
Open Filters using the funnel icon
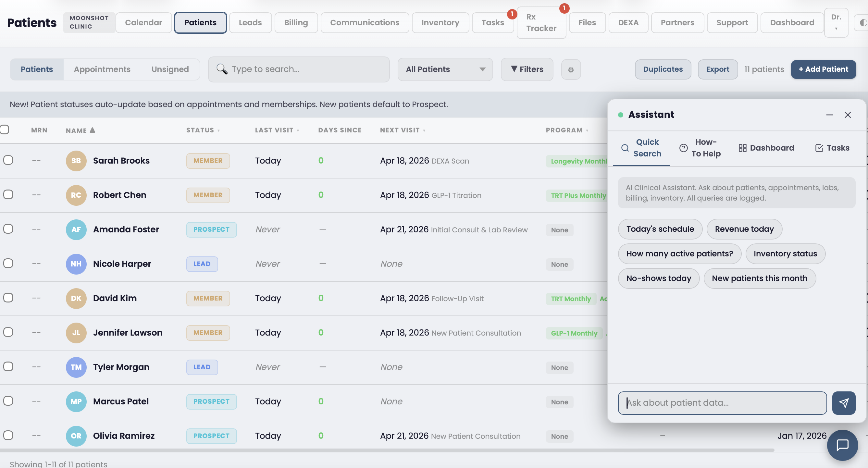(515, 69)
